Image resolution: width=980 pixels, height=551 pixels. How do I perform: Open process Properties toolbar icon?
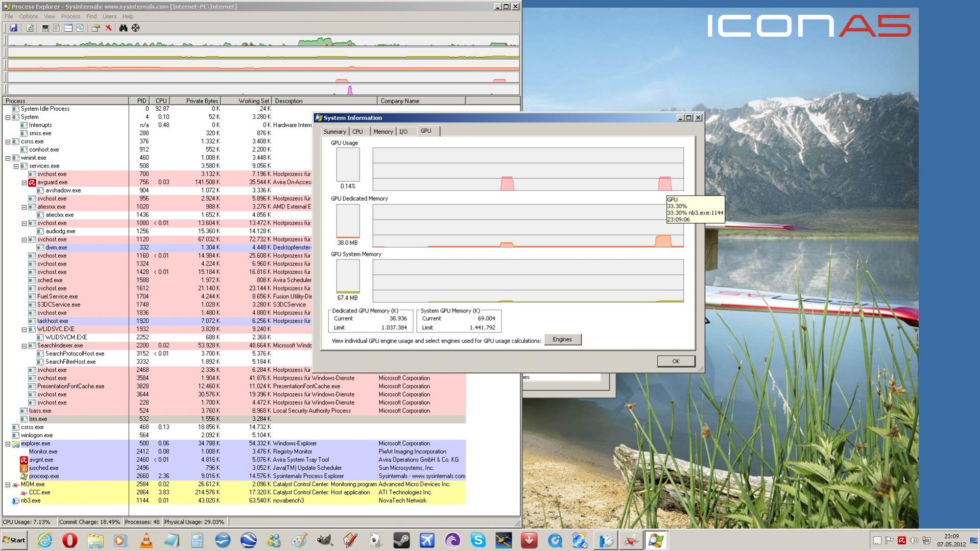(x=95, y=28)
